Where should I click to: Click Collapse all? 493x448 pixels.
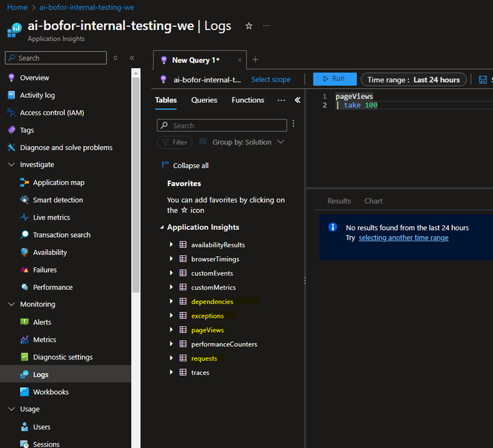pos(185,165)
